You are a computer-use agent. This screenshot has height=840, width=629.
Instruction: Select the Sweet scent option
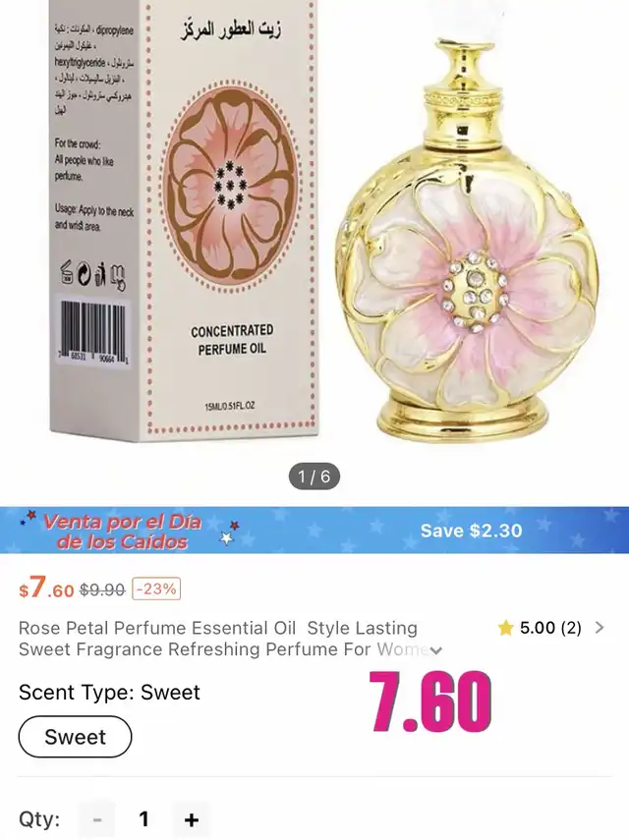[x=75, y=737]
